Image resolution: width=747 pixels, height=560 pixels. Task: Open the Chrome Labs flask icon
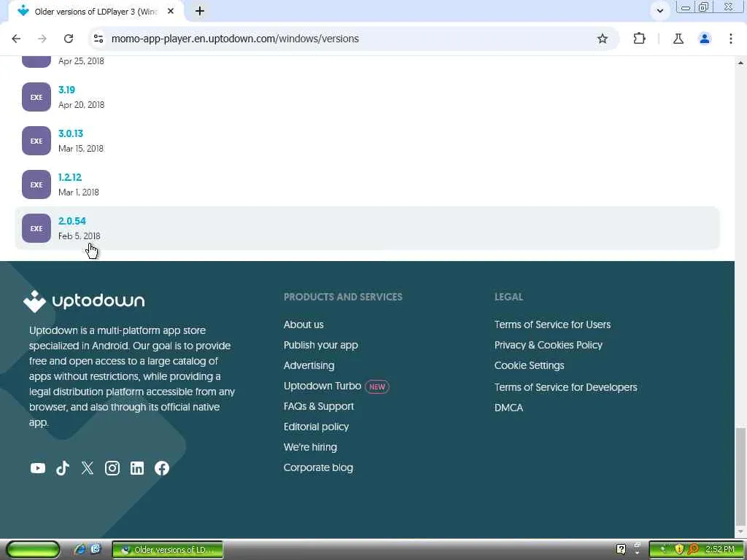pyautogui.click(x=678, y=39)
